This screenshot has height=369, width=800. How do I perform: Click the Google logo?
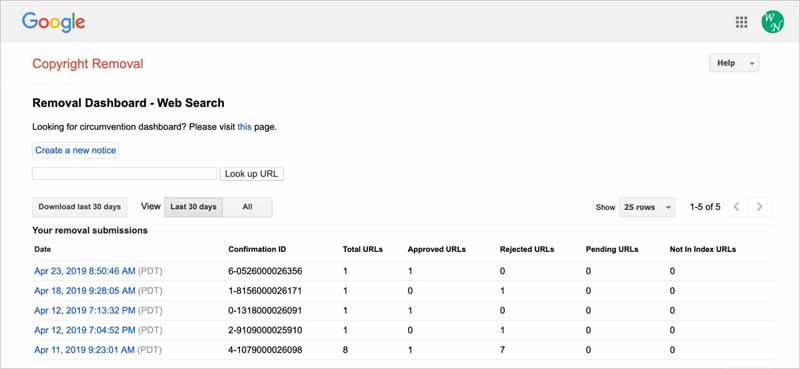click(x=54, y=22)
